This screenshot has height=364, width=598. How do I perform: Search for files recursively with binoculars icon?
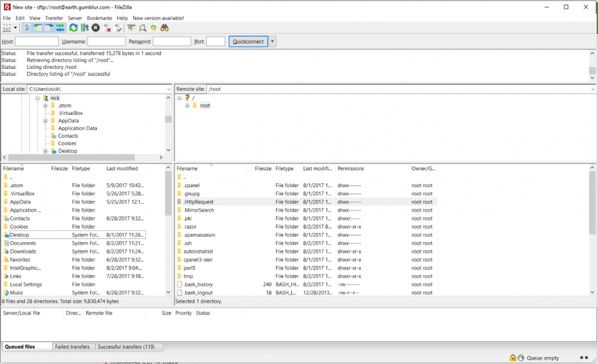coord(164,28)
